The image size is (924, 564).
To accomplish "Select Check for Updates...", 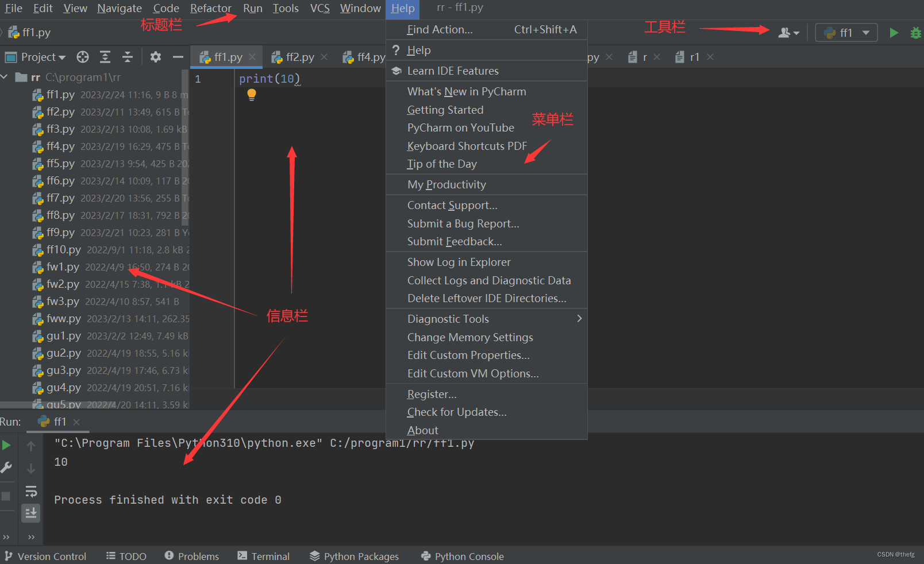I will (x=487, y=412).
